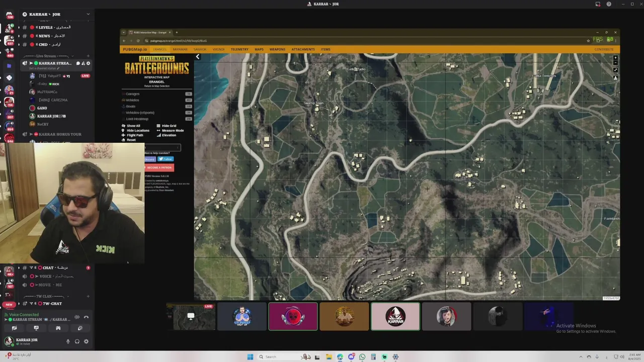This screenshot has height=362, width=644.
Task: Open the folder icon in server list
Action: (x=9, y=66)
